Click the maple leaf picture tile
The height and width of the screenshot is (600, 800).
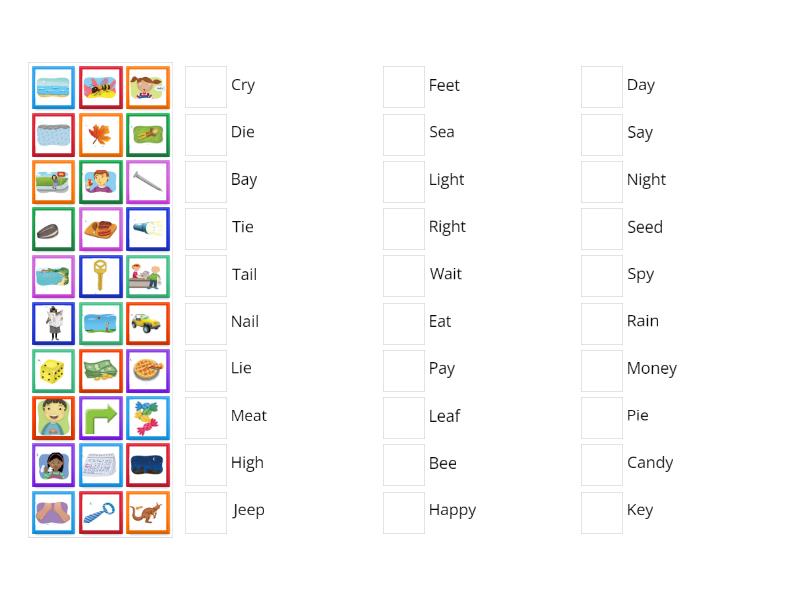point(101,135)
